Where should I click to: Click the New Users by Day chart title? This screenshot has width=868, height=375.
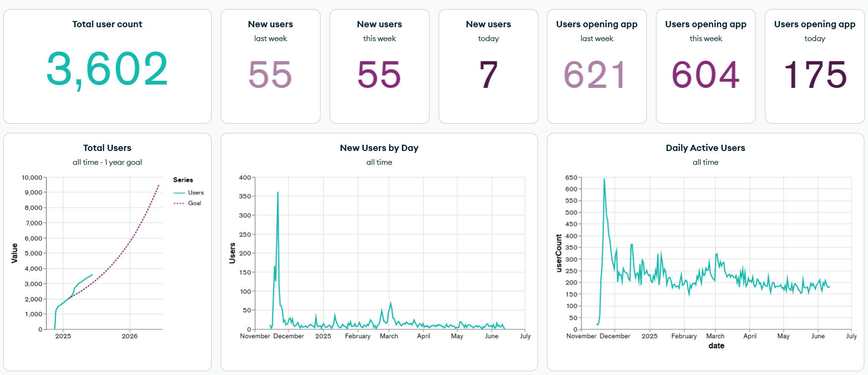tap(379, 148)
